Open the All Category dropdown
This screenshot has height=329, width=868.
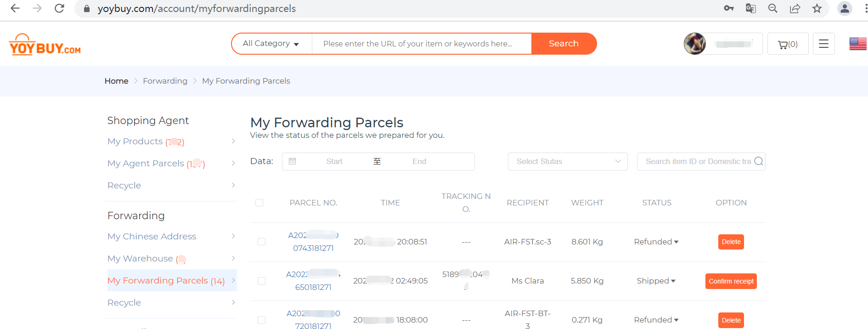(x=271, y=44)
